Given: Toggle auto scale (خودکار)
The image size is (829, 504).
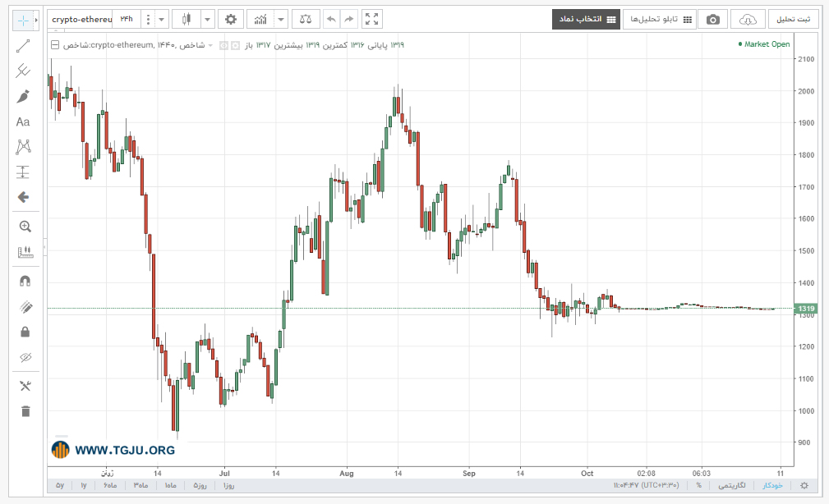Looking at the screenshot, I should (772, 485).
